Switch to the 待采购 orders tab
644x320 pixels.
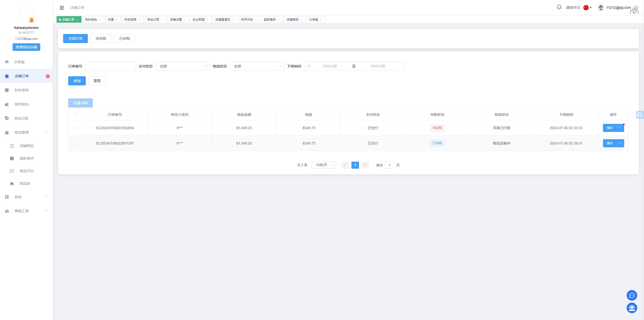(x=101, y=39)
